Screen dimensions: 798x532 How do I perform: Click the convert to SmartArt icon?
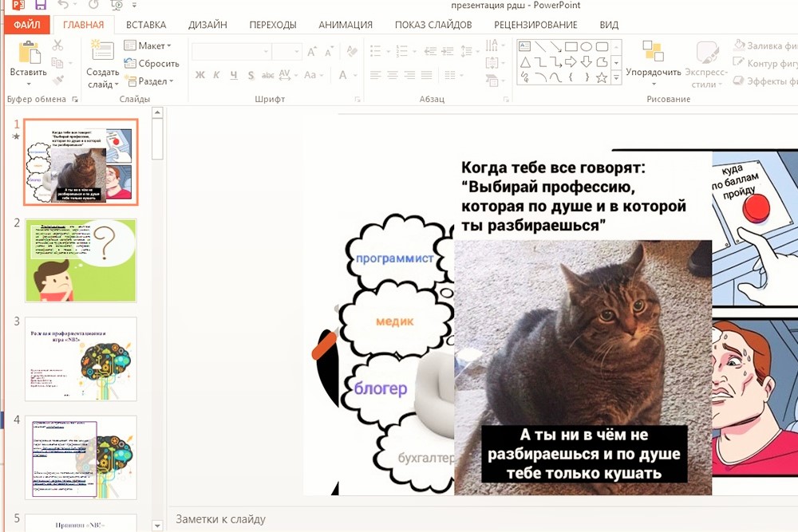click(494, 81)
